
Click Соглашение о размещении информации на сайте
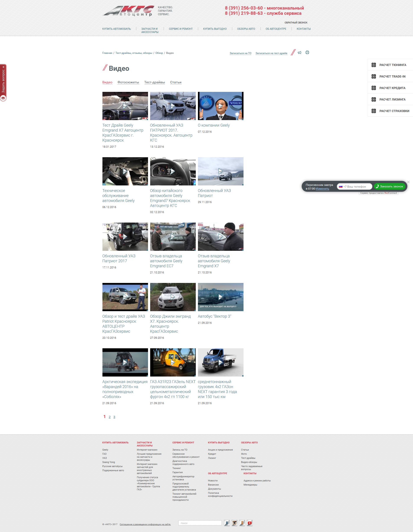(145, 524)
